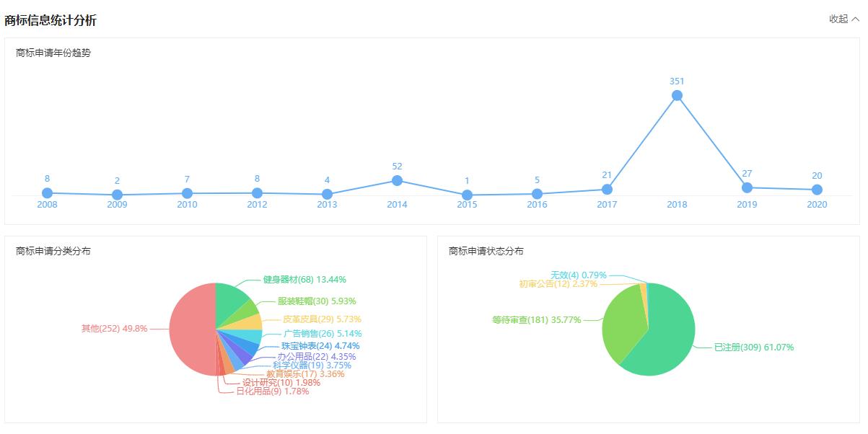
Task: Select the 2019 data point showing 27
Action: [x=746, y=187]
